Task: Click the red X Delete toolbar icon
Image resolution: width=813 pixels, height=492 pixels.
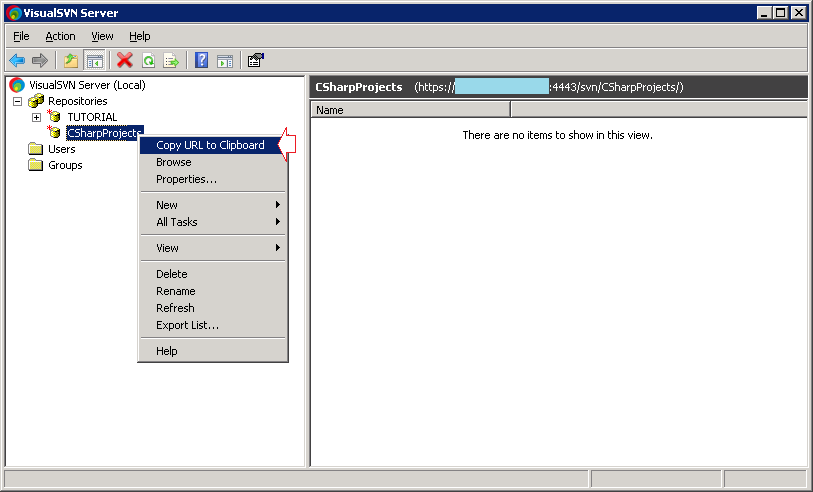Action: [x=124, y=61]
